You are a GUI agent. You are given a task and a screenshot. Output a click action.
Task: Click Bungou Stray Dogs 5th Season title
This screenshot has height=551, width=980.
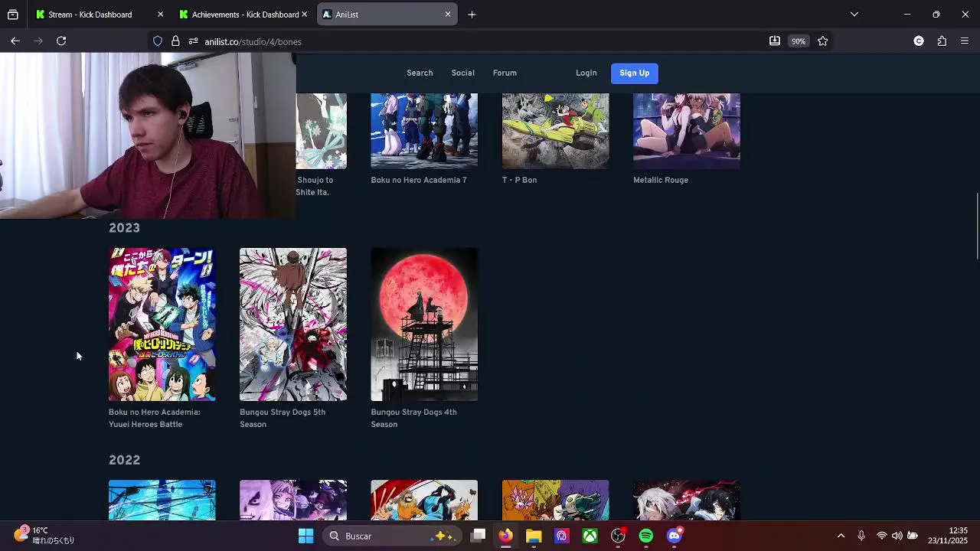[x=283, y=419]
